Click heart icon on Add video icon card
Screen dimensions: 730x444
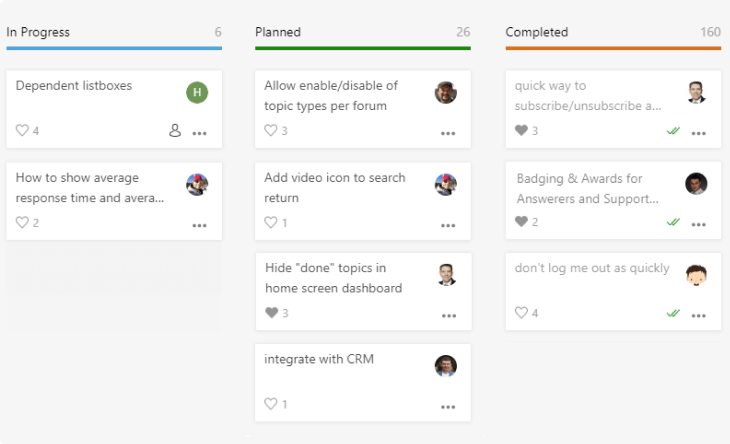[270, 222]
